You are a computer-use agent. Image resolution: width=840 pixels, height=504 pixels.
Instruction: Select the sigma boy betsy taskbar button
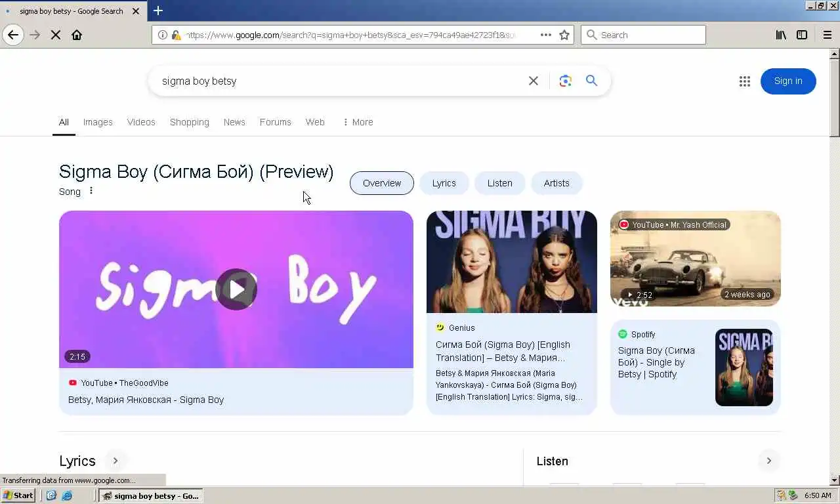151,495
